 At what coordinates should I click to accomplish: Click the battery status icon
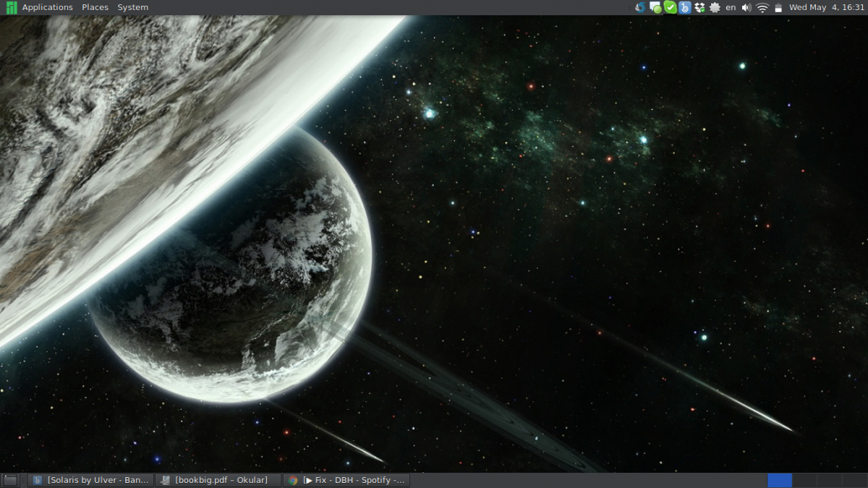pyautogui.click(x=778, y=8)
